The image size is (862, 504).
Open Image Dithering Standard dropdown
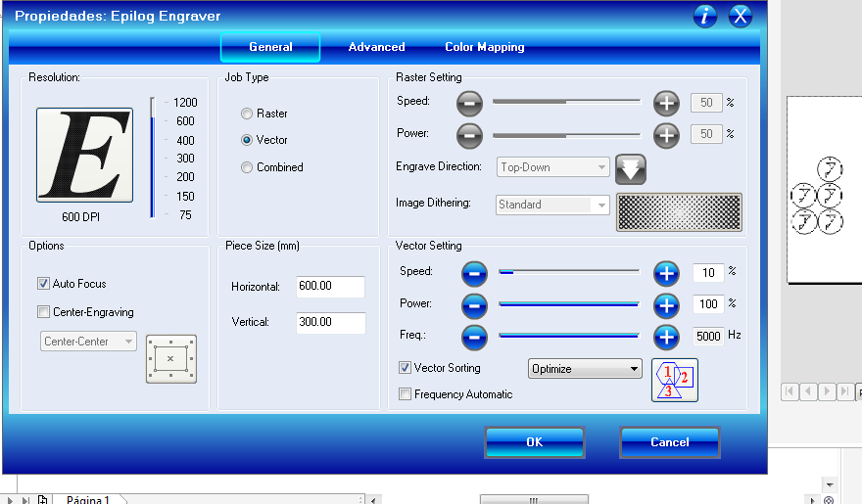[x=553, y=205]
